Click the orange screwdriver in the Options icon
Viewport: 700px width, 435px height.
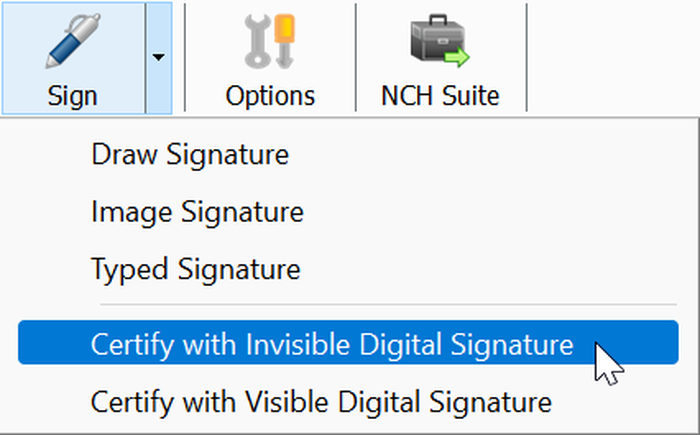(x=284, y=40)
